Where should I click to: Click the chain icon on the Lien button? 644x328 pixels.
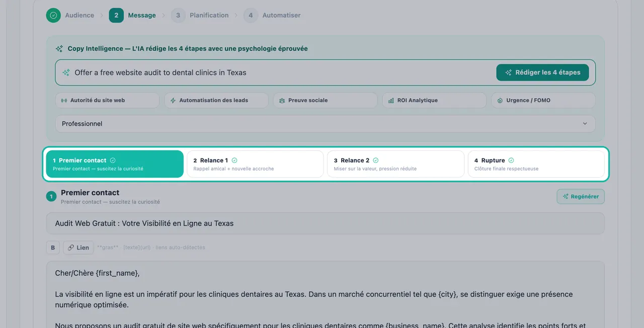(71, 248)
